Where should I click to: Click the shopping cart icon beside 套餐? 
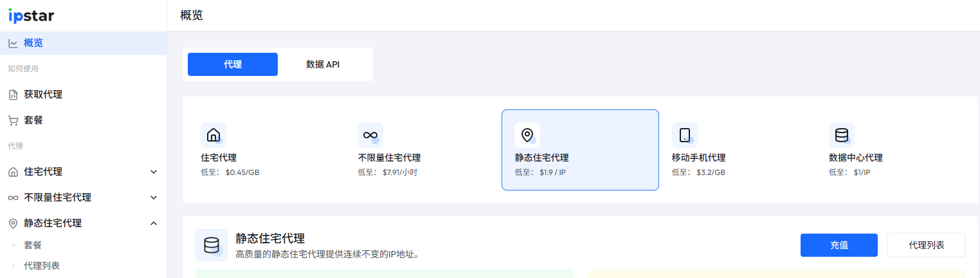(x=13, y=120)
